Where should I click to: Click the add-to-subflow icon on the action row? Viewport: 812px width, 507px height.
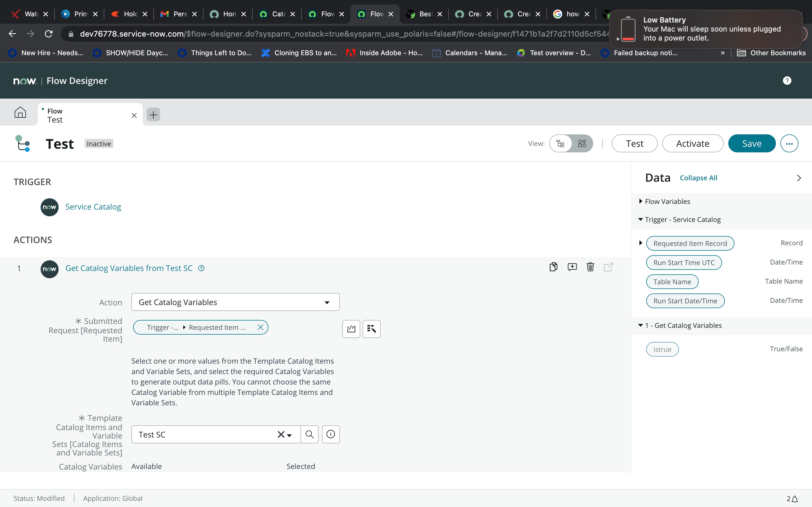572,266
